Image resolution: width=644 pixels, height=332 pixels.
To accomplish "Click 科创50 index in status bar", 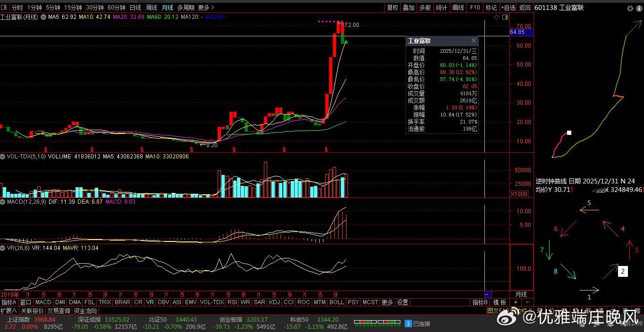I will tap(299, 320).
